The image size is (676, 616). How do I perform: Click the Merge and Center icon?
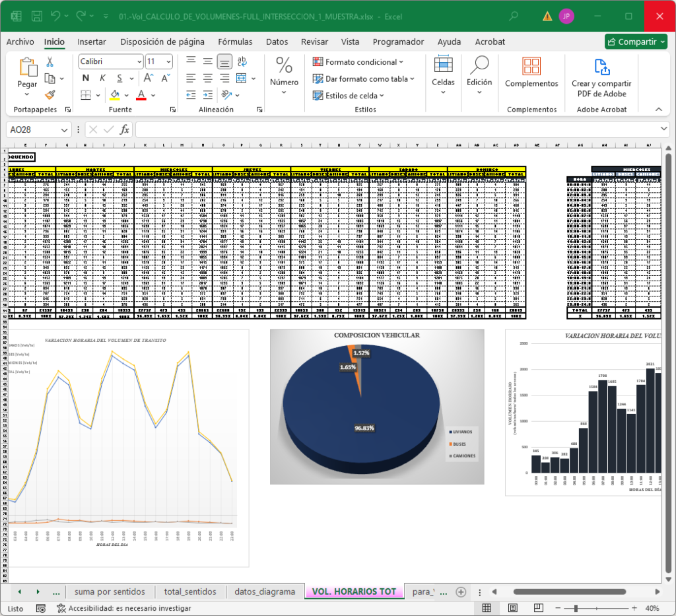coord(241,79)
